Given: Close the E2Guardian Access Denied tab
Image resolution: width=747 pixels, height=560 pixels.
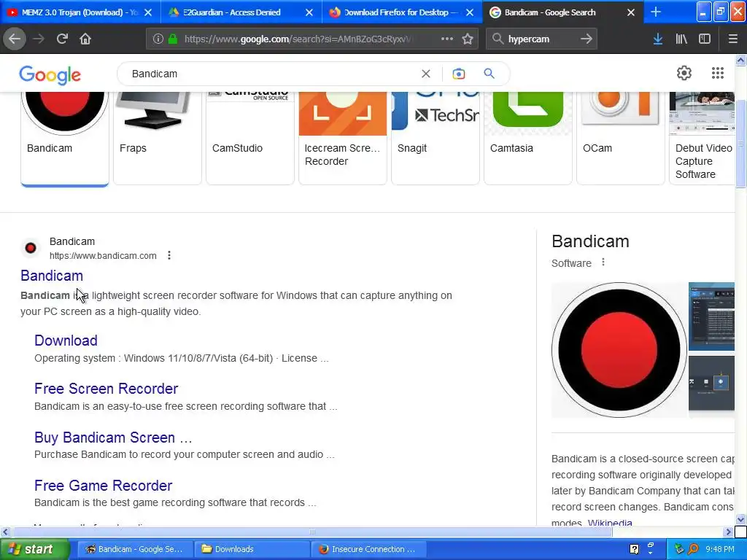Looking at the screenshot, I should pos(309,12).
